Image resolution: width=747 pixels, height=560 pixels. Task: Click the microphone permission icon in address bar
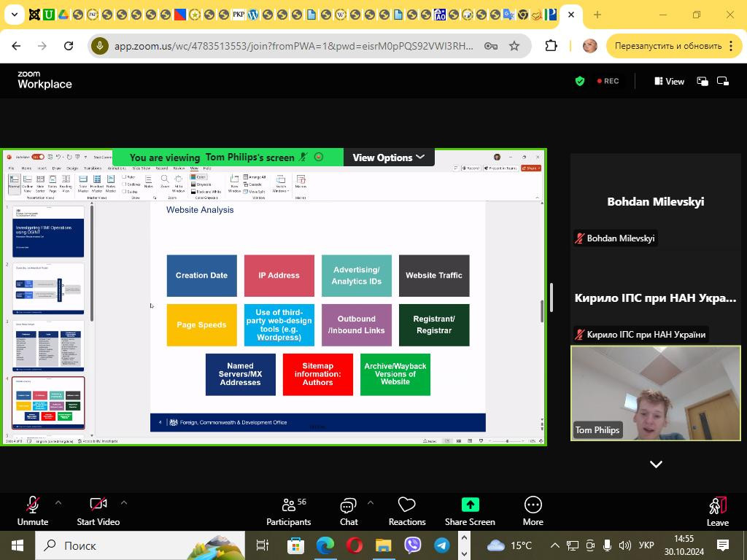(x=100, y=46)
